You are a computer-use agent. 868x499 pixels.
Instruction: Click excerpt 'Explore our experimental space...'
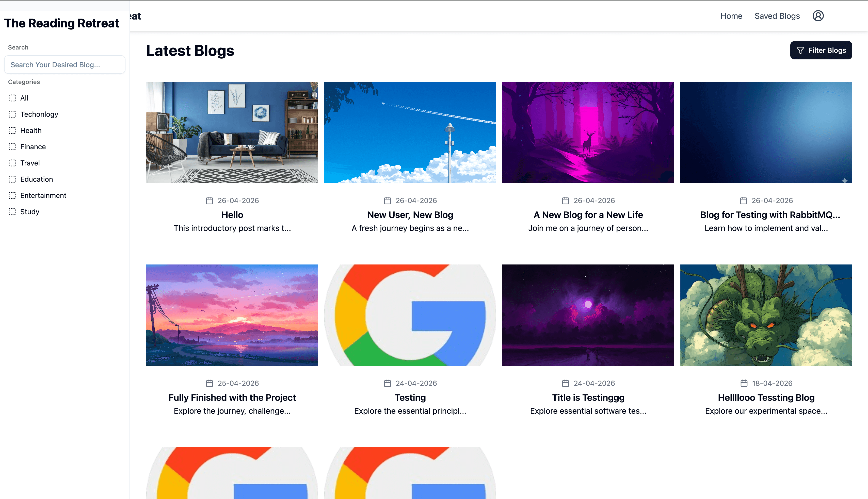point(766,411)
